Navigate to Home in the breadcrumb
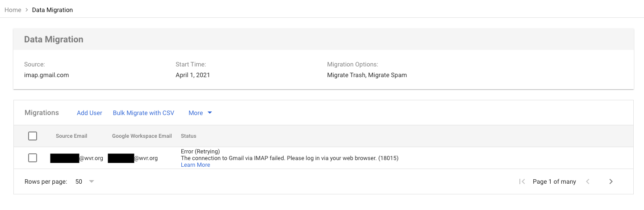 click(13, 10)
